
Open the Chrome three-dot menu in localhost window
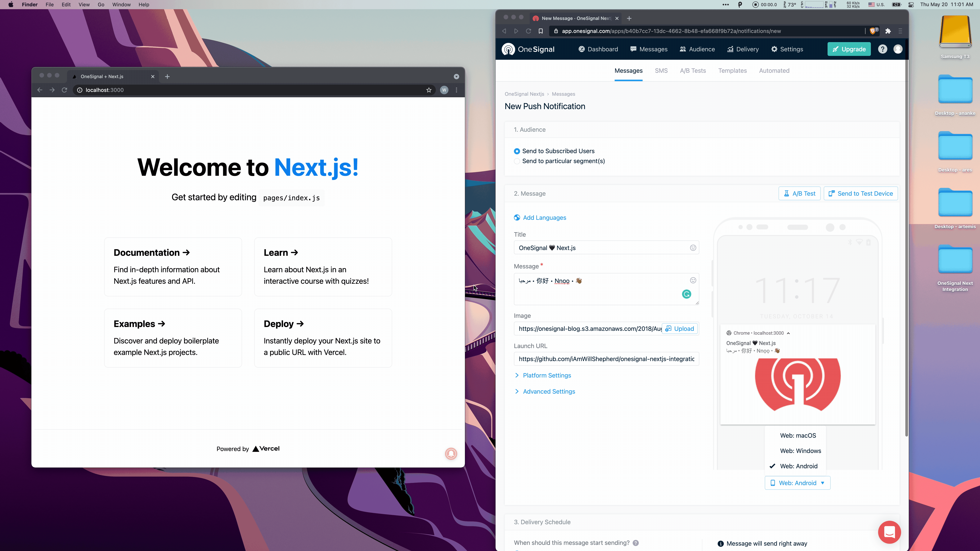click(x=456, y=90)
